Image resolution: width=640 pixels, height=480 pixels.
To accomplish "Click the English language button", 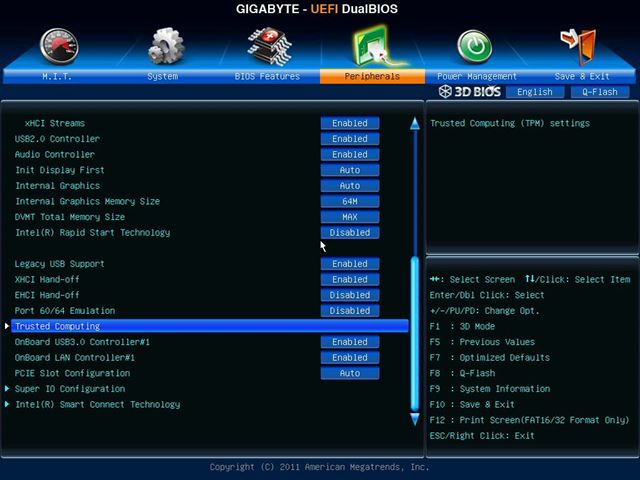I will (535, 92).
